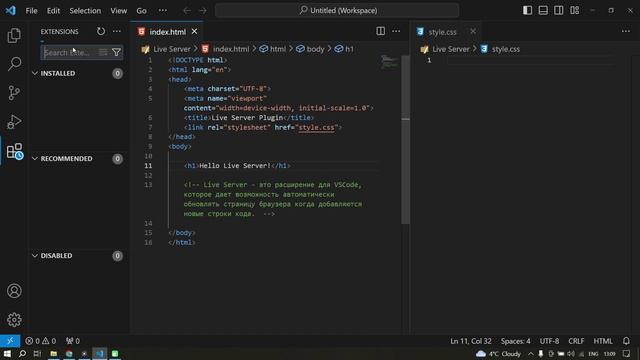Refresh the extensions list
This screenshot has width=640, height=360.
101,31
